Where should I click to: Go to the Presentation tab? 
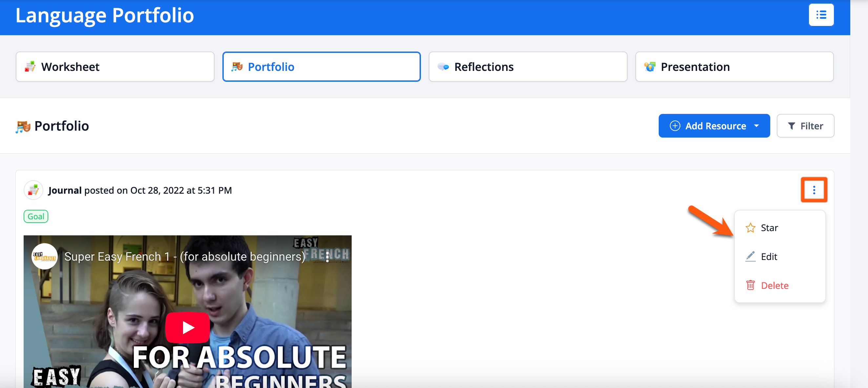pos(734,67)
